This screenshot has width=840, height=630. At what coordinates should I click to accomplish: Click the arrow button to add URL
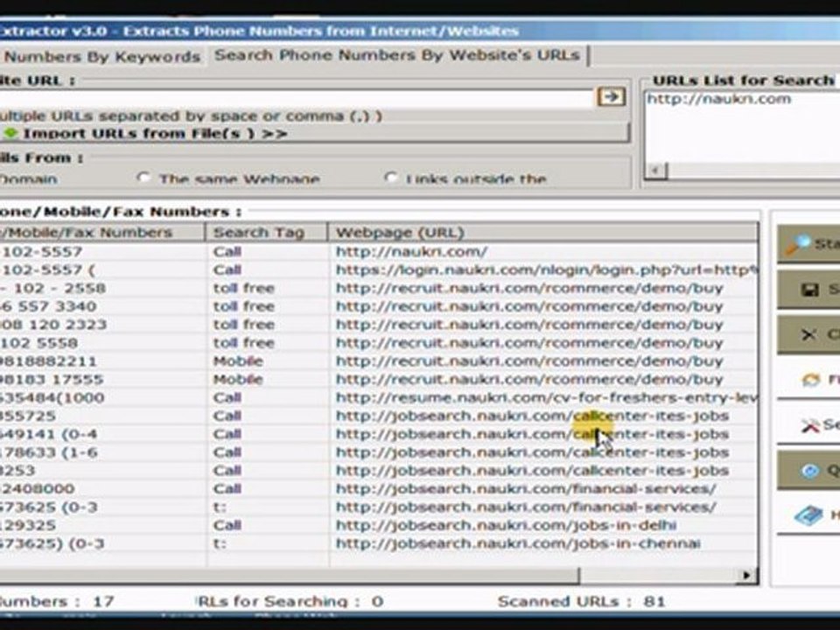pyautogui.click(x=611, y=97)
